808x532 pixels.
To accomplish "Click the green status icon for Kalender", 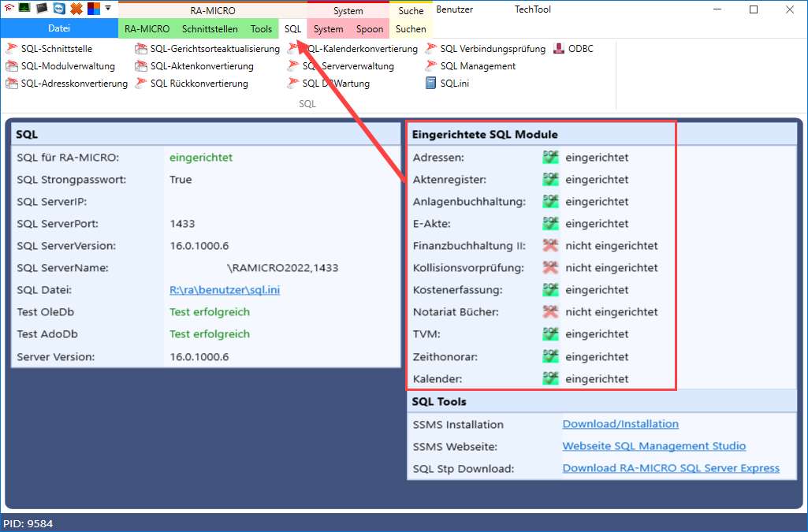I will (x=550, y=378).
